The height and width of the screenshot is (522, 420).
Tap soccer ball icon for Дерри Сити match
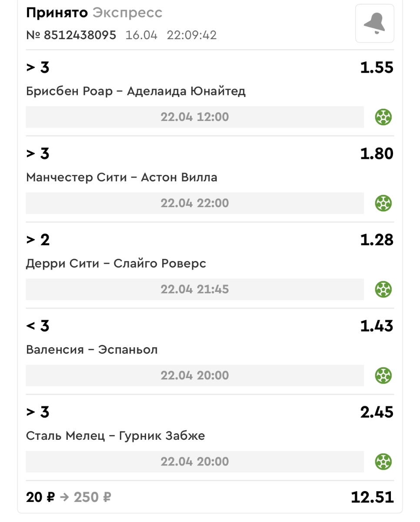383,289
